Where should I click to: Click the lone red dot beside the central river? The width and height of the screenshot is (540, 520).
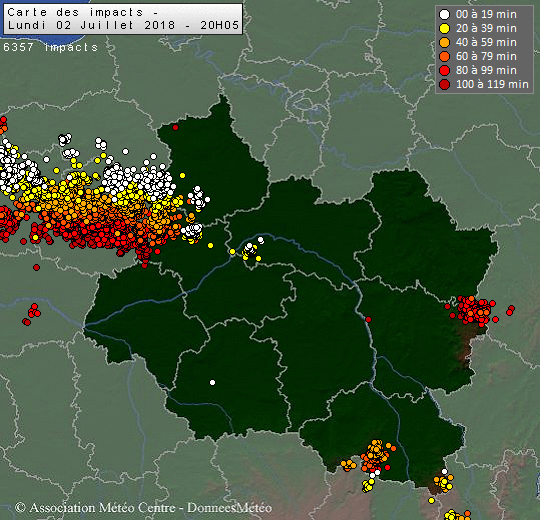click(368, 320)
